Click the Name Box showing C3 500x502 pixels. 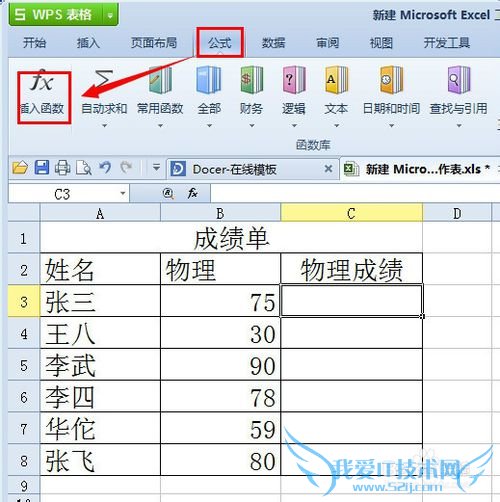(x=63, y=193)
